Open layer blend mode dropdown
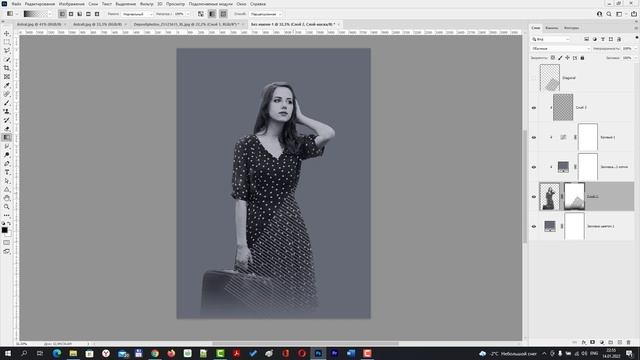 pyautogui.click(x=560, y=49)
